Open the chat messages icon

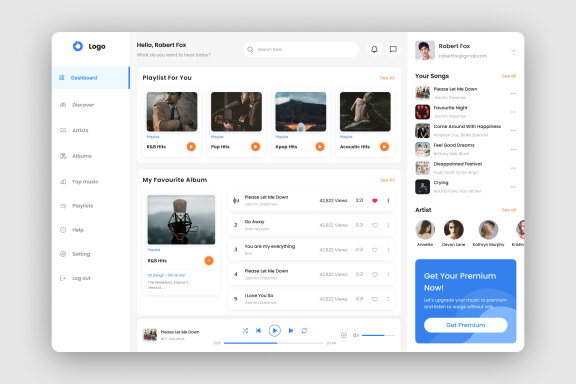(x=393, y=49)
